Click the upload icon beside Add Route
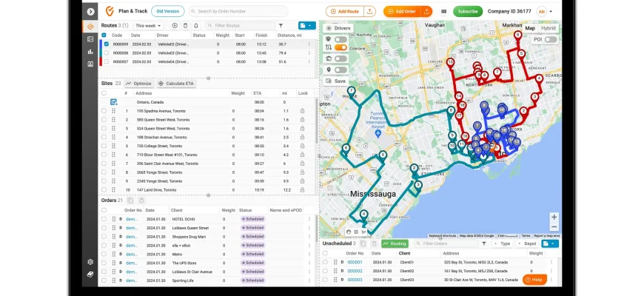 (x=370, y=11)
